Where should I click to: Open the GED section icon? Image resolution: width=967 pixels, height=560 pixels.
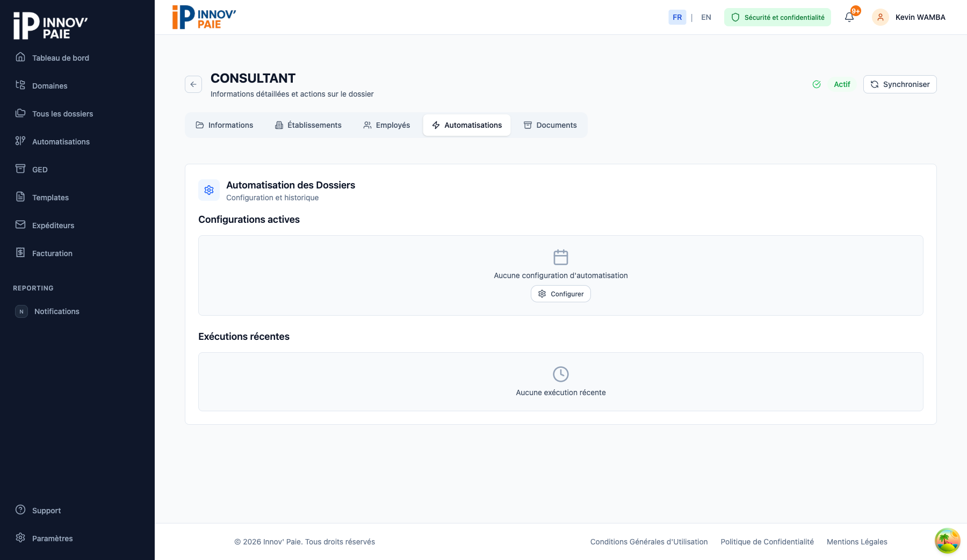(20, 169)
